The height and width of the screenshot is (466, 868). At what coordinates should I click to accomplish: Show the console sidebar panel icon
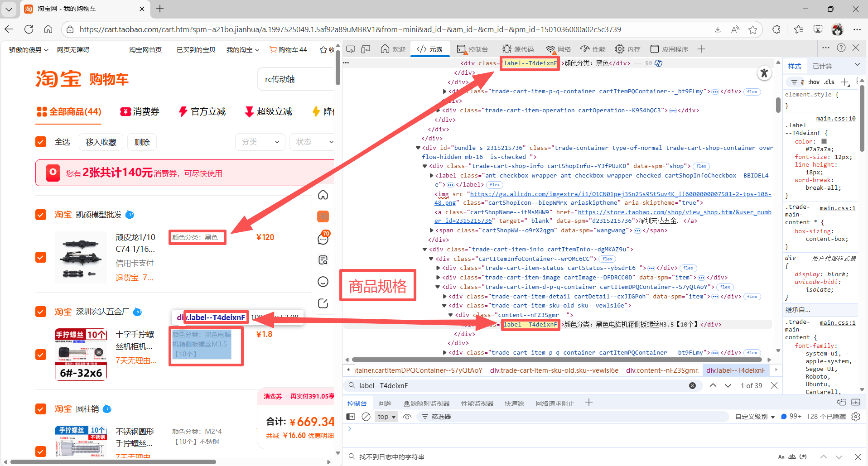[351, 417]
